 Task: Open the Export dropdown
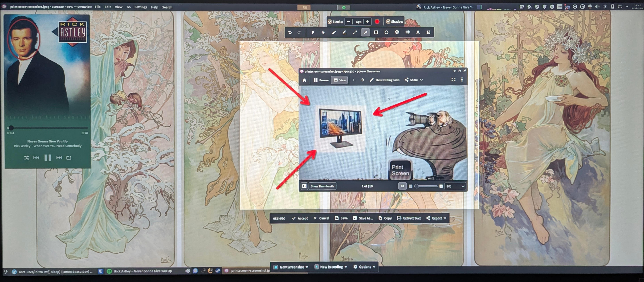click(x=436, y=218)
